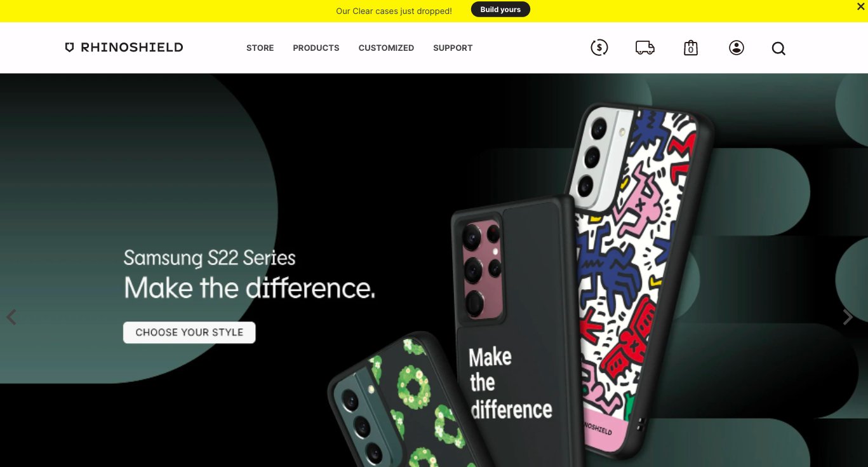Viewport: 868px width, 467px height.
Task: Go to the next carousel slide
Action: click(848, 317)
